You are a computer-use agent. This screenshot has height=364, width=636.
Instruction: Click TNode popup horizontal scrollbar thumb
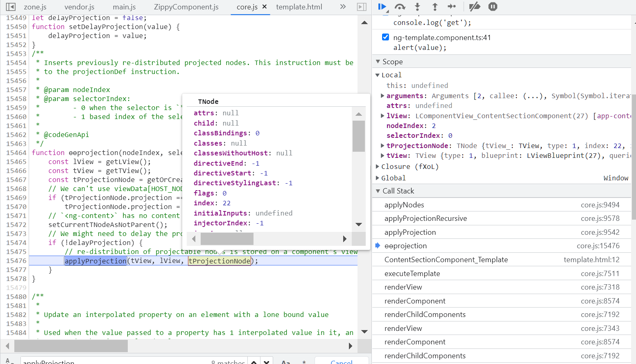(x=227, y=239)
